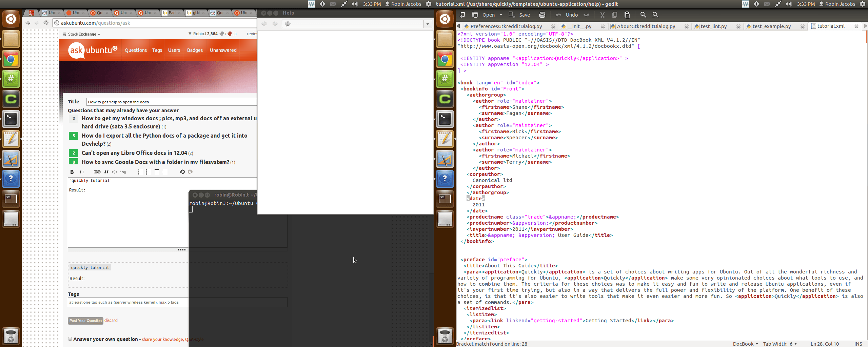Apply bold in the Ask Ubuntu editor
This screenshot has height=347, width=868.
[x=72, y=172]
